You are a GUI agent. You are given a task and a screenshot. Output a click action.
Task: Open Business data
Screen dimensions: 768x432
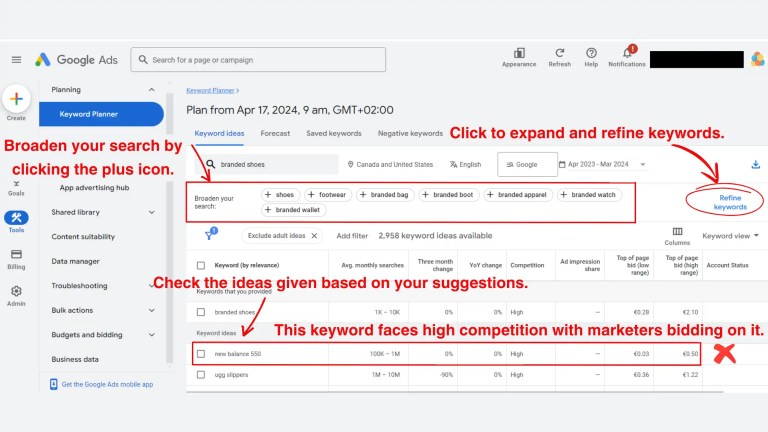click(74, 359)
